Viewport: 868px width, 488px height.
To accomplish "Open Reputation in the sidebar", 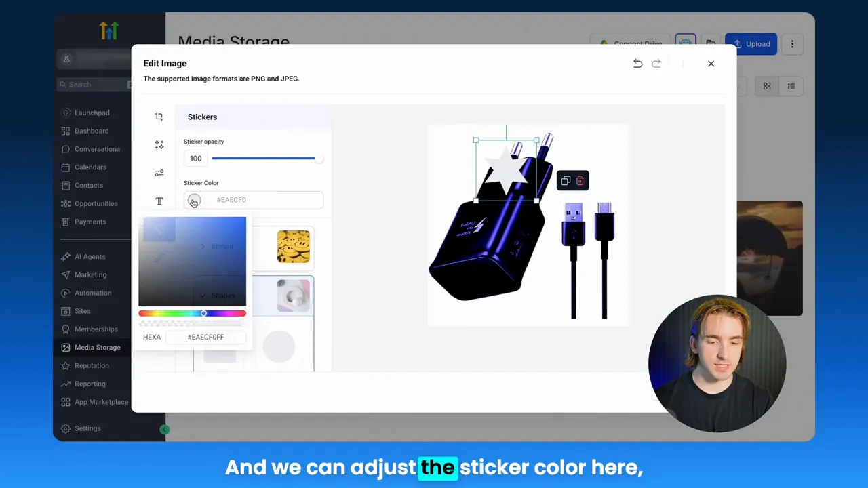I will click(85, 365).
